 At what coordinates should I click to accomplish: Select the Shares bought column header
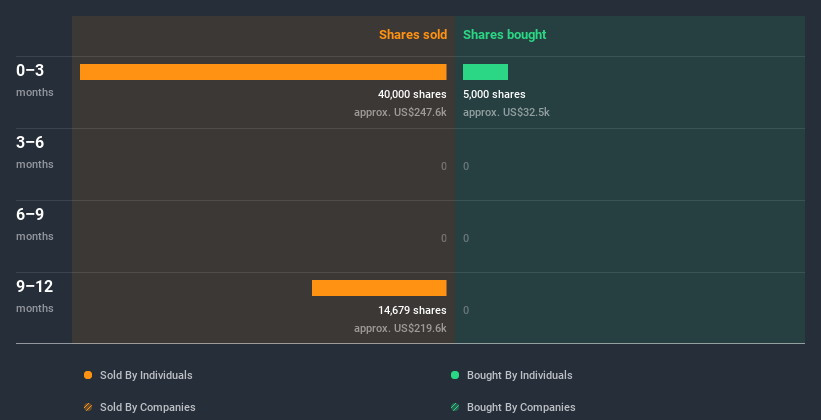tap(505, 35)
